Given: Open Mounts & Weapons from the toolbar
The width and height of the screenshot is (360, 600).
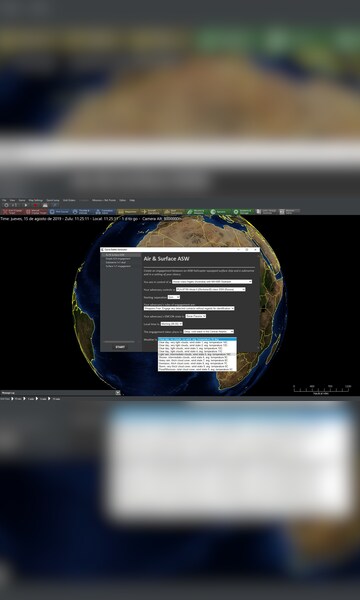Looking at the screenshot, I should [197, 212].
